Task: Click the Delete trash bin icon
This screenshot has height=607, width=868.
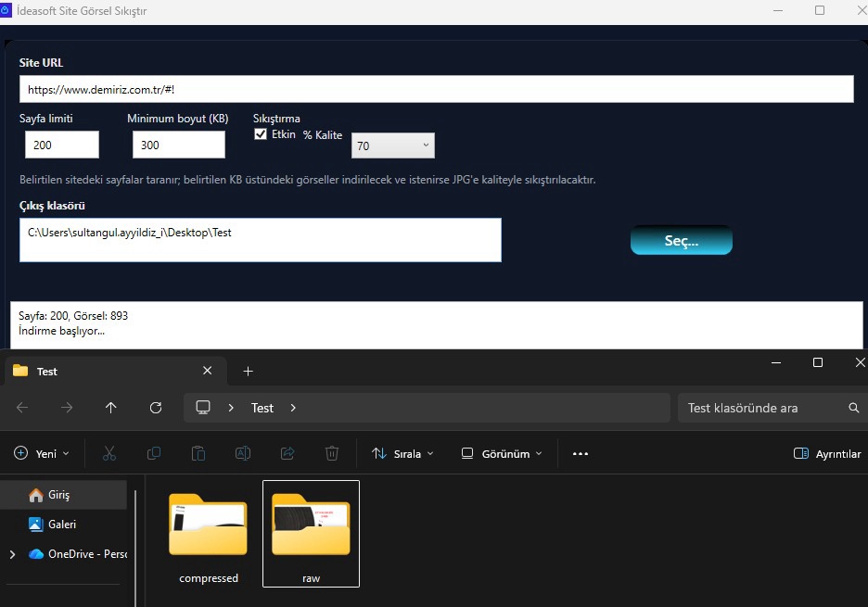Action: (x=332, y=453)
